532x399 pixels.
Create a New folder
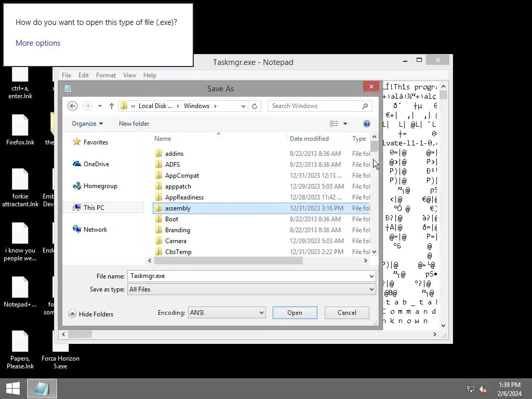pos(134,124)
